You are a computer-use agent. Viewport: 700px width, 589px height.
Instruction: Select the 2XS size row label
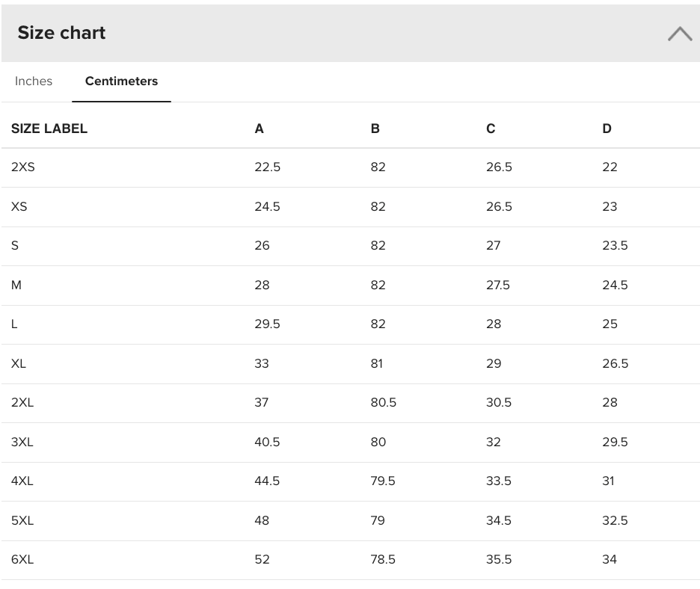(22, 167)
